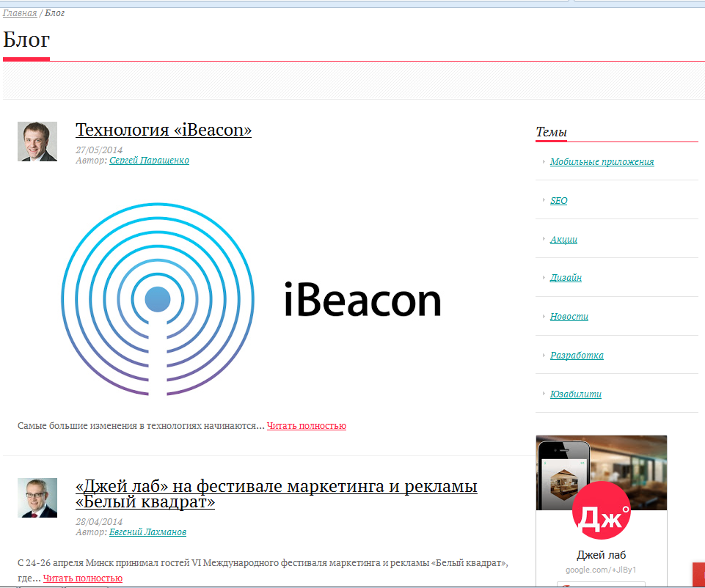The height and width of the screenshot is (588, 705).
Task: Click the date 28/04/2014
Action: 99,522
